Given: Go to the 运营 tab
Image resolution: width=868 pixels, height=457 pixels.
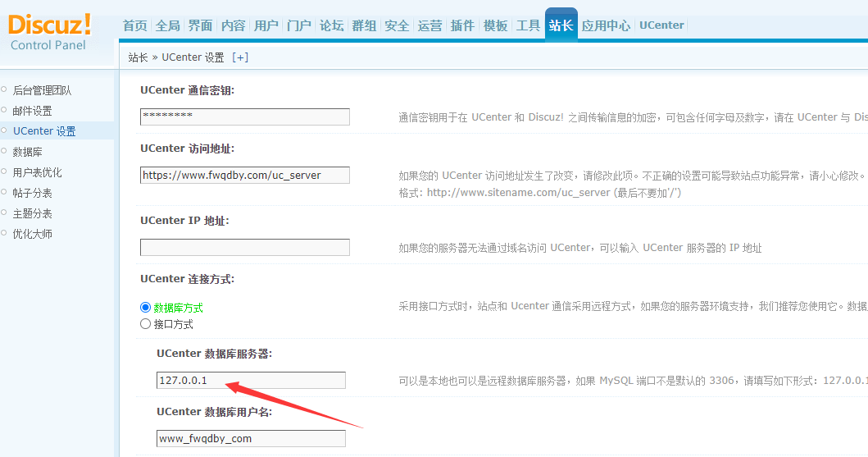Looking at the screenshot, I should 429,25.
